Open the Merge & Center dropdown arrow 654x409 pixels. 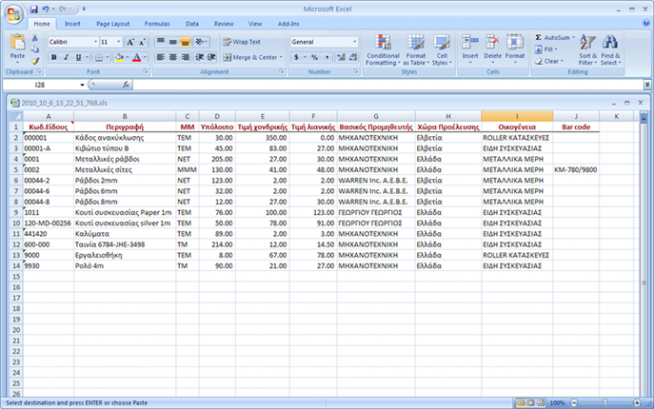click(x=281, y=57)
